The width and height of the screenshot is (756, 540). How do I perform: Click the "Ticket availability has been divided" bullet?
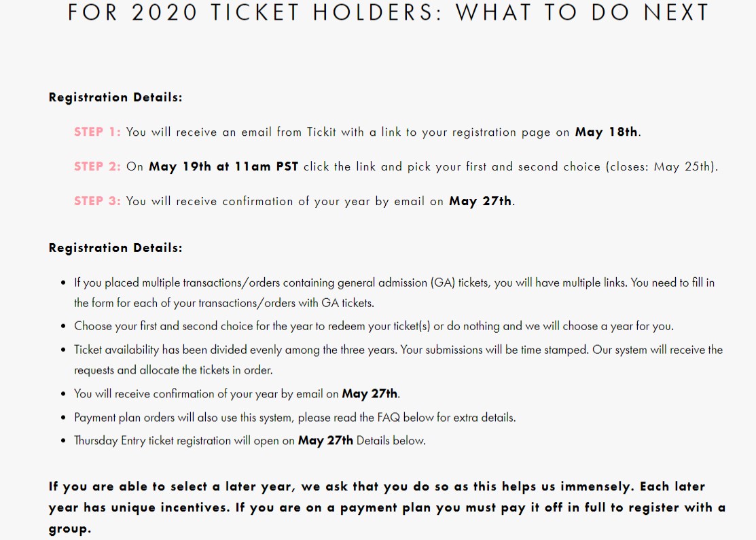398,360
